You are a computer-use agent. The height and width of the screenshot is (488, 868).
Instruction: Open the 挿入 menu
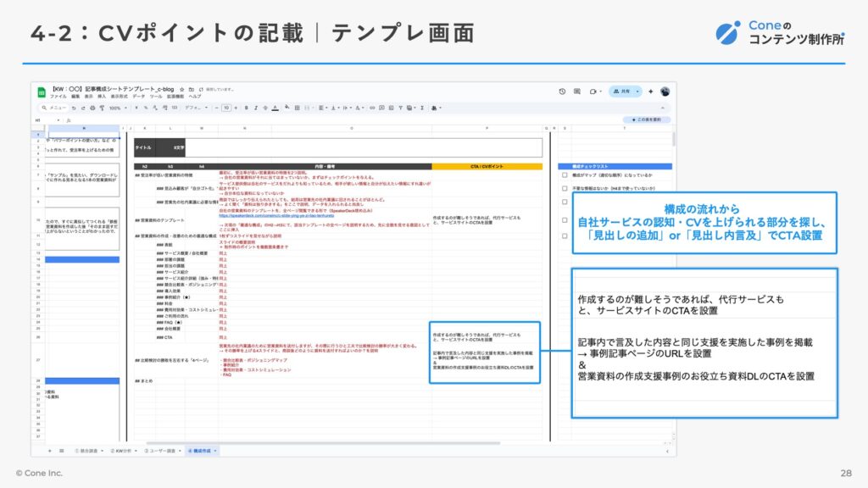pos(102,97)
